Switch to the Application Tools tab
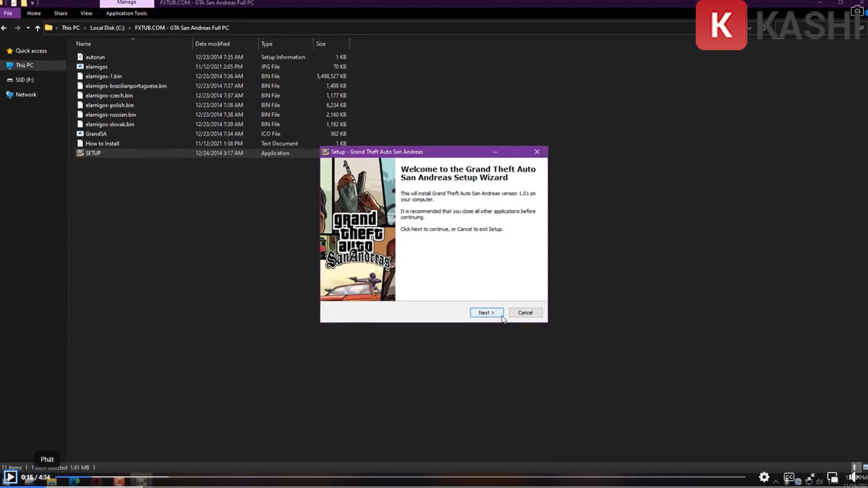Viewport: 868px width, 488px height. coord(126,13)
